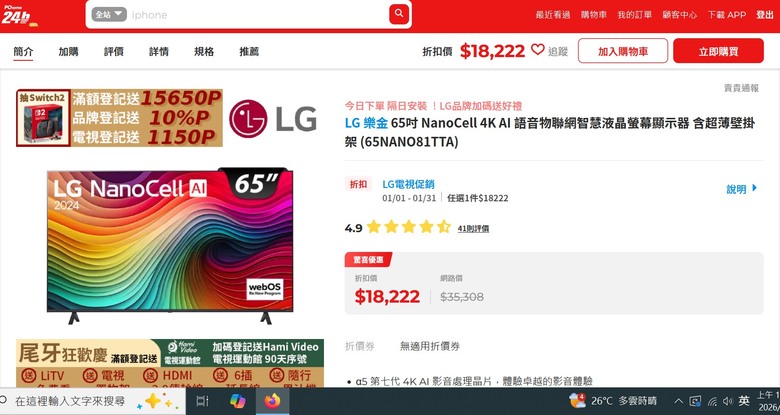Image resolution: width=780 pixels, height=415 pixels.
Task: Toggle the heart 追蹤 wishlist icon
Action: point(538,50)
